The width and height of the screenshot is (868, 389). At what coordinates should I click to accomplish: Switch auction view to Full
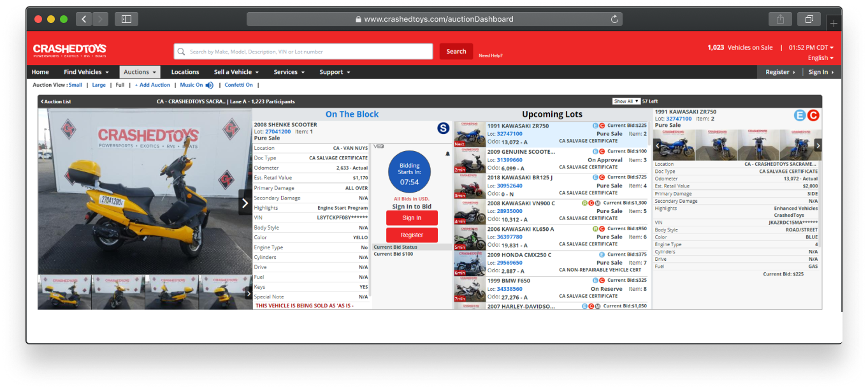coord(120,85)
